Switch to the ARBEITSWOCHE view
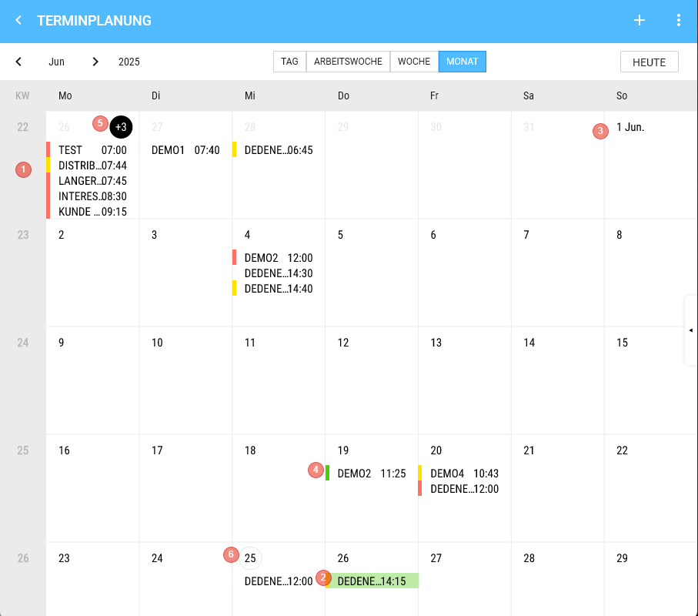 click(x=348, y=62)
